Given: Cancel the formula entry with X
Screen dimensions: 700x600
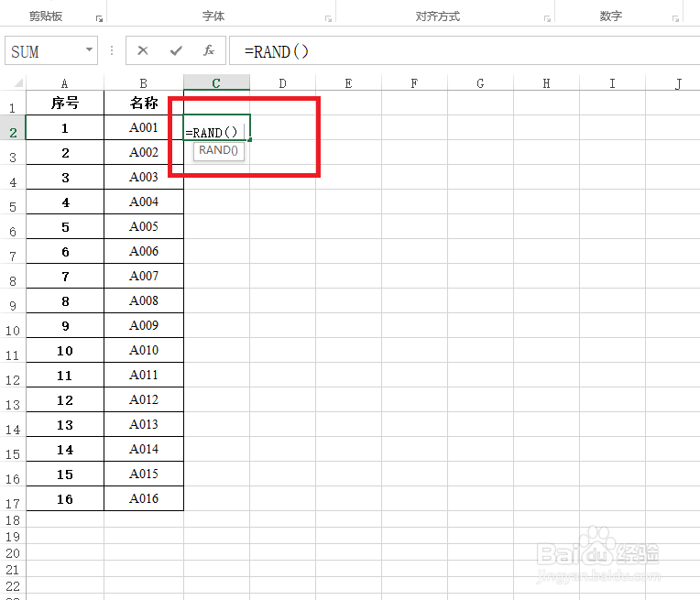Looking at the screenshot, I should pyautogui.click(x=143, y=51).
